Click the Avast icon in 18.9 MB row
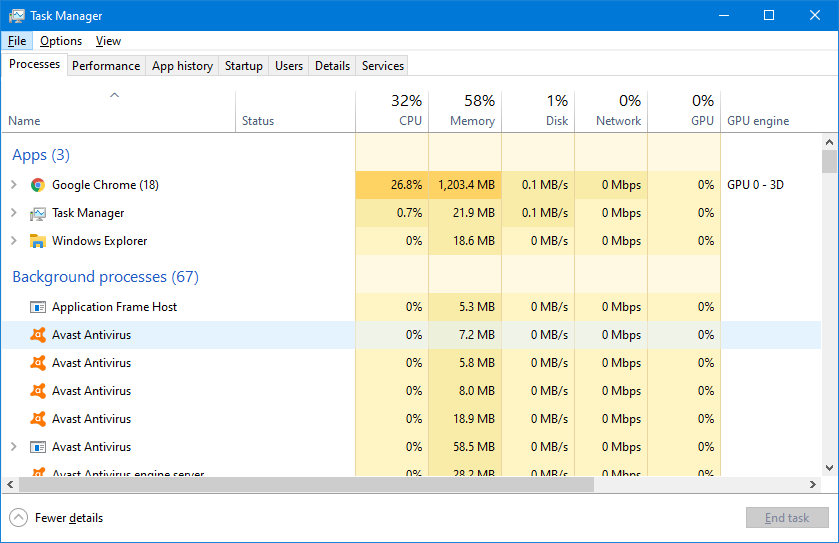The image size is (839, 543). click(37, 419)
